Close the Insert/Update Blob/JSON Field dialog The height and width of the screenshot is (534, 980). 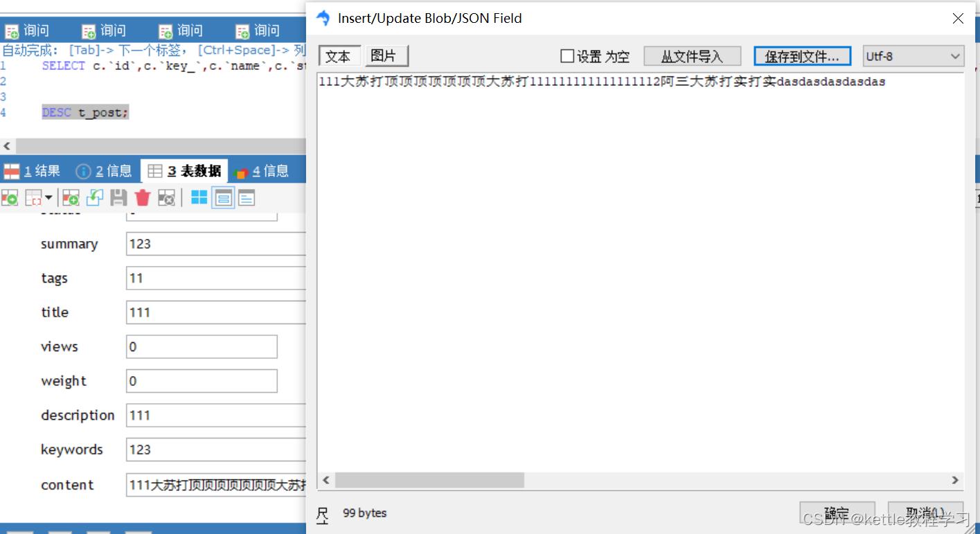click(x=958, y=19)
